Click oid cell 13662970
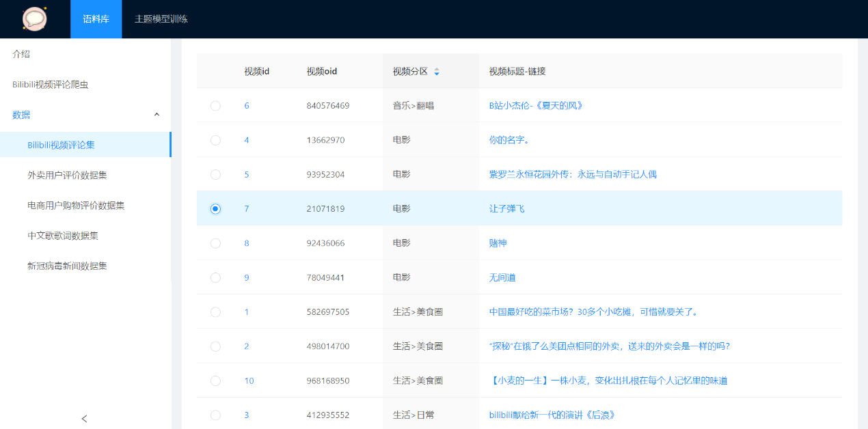 pyautogui.click(x=325, y=140)
